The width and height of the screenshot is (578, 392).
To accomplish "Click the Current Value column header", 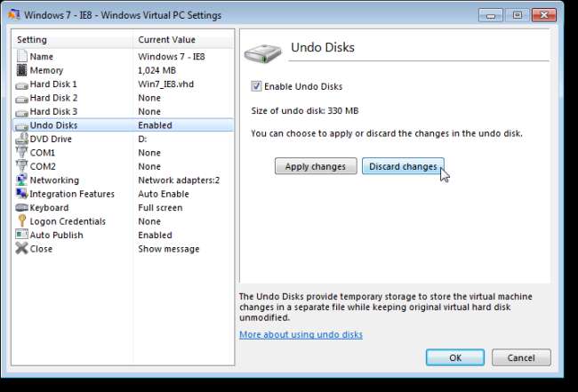I will tap(183, 39).
